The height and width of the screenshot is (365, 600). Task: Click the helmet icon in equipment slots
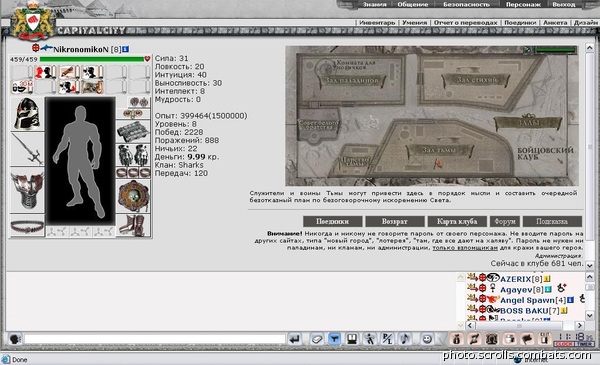point(27,114)
